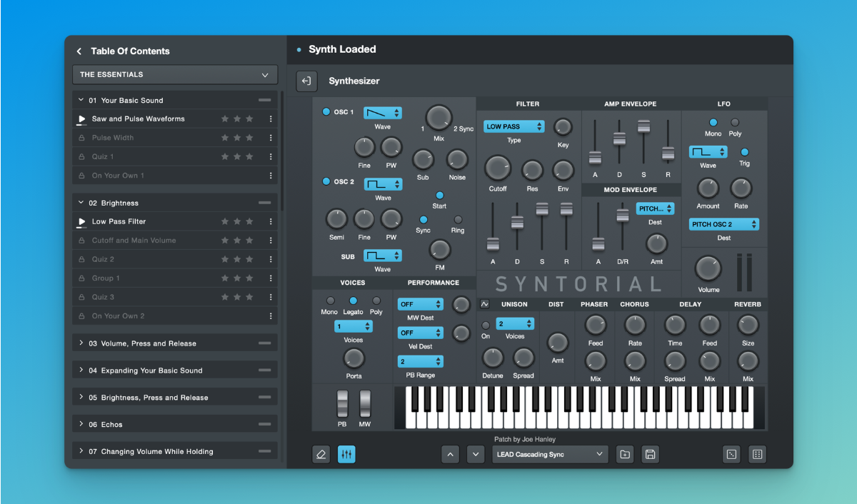Image resolution: width=857 pixels, height=504 pixels.
Task: Open the options menu for Quiz 1
Action: click(x=271, y=156)
